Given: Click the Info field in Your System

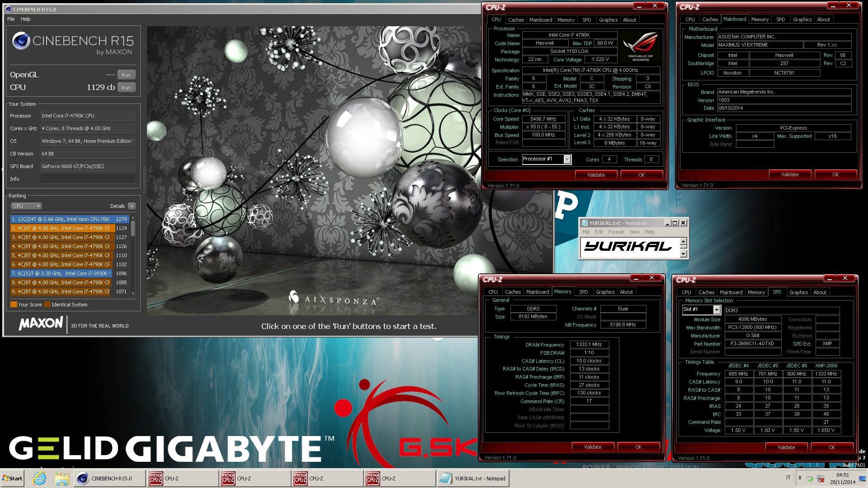Looking at the screenshot, I should click(x=88, y=179).
